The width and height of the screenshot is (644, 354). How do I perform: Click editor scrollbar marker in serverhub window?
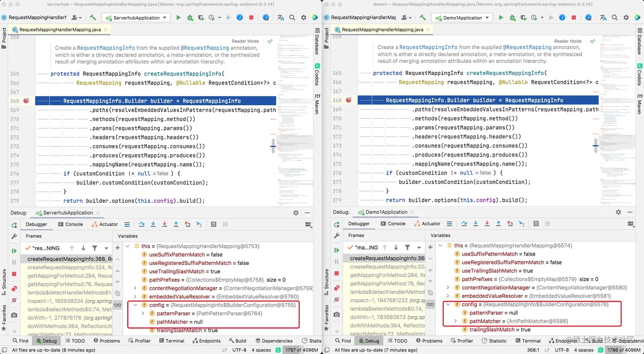pos(273,146)
